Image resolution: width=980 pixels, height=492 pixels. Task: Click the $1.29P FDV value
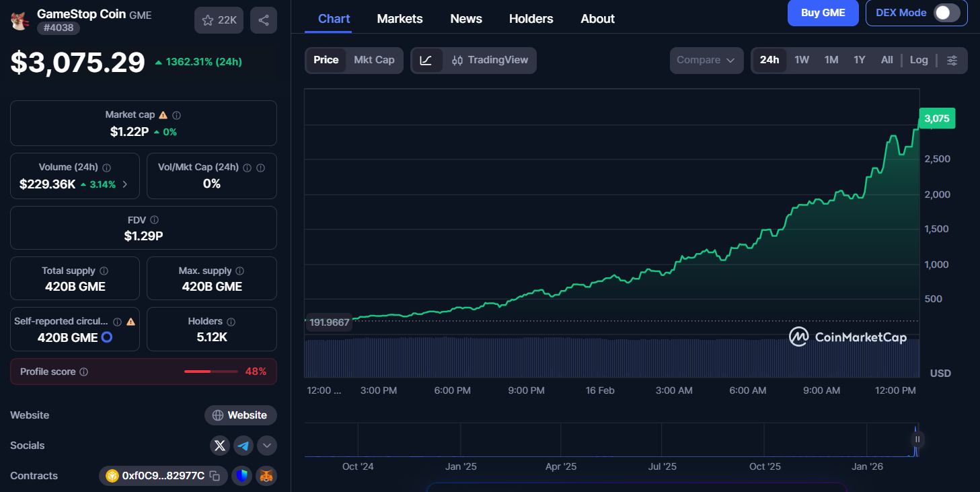[x=143, y=236]
